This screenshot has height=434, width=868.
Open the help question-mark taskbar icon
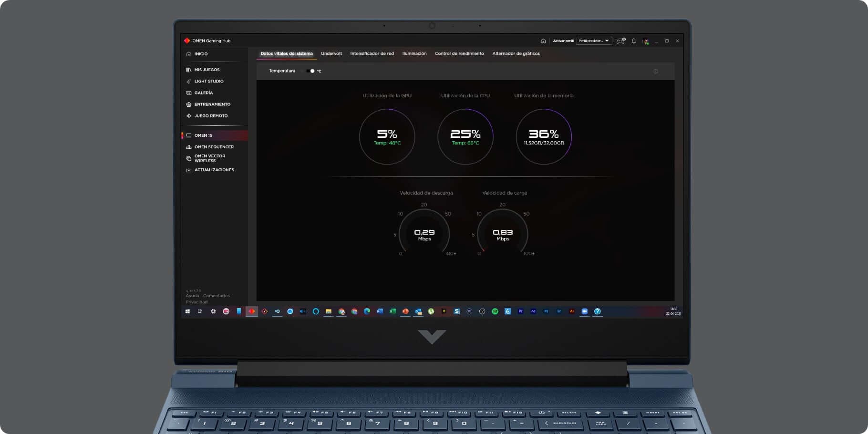point(597,311)
